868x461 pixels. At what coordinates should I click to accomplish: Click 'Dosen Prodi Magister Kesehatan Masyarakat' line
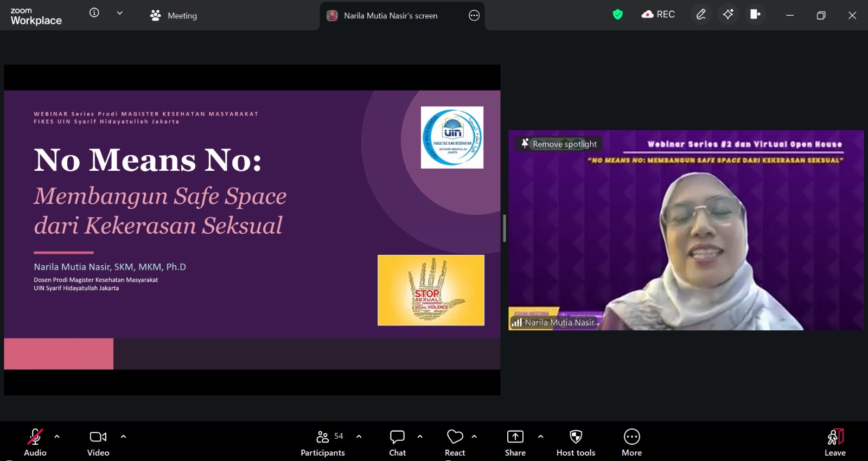click(96, 280)
